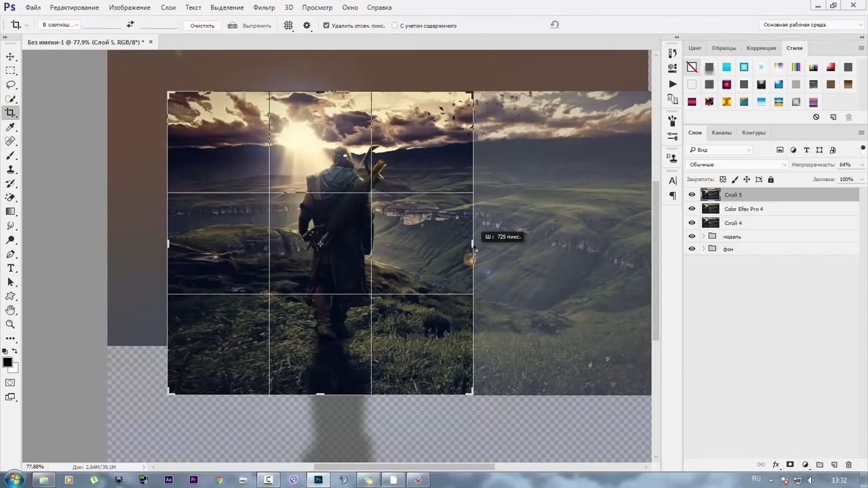Swap crop width and height values
This screenshot has width=868, height=488.
click(130, 25)
